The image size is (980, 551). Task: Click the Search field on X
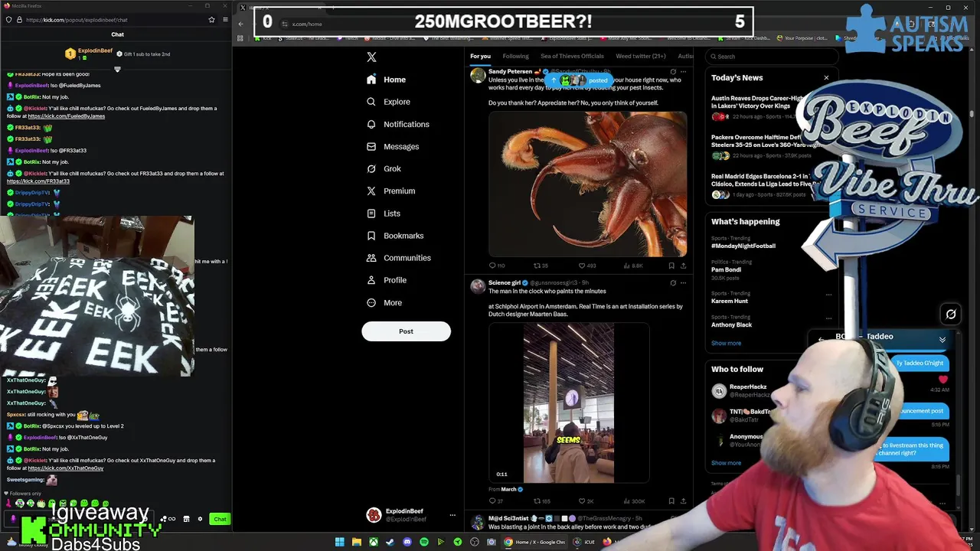pyautogui.click(x=772, y=56)
